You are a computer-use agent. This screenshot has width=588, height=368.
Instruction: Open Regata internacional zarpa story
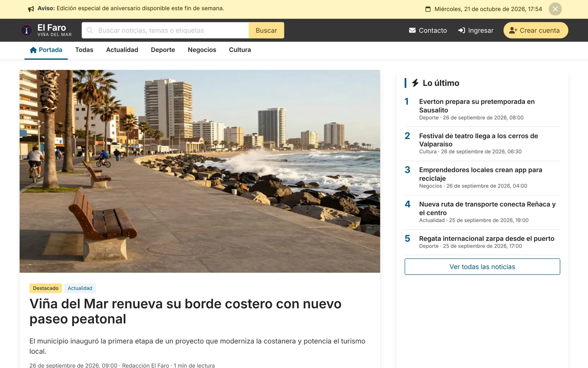487,238
